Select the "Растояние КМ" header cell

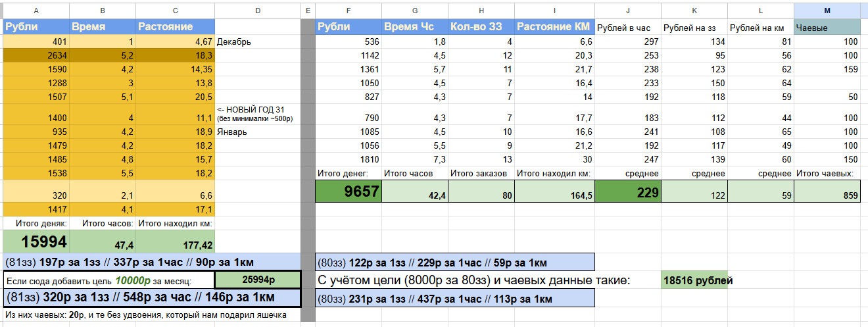(554, 27)
